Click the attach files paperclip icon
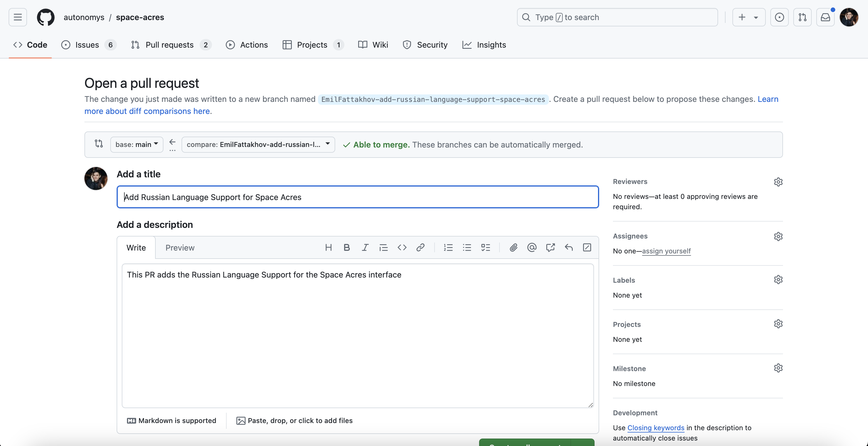868x446 pixels. (x=513, y=248)
